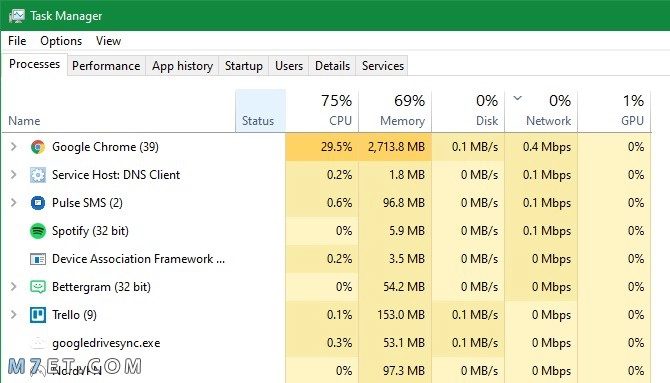This screenshot has width=670, height=383.
Task: Expand the Trello (9) process group
Action: 14,315
